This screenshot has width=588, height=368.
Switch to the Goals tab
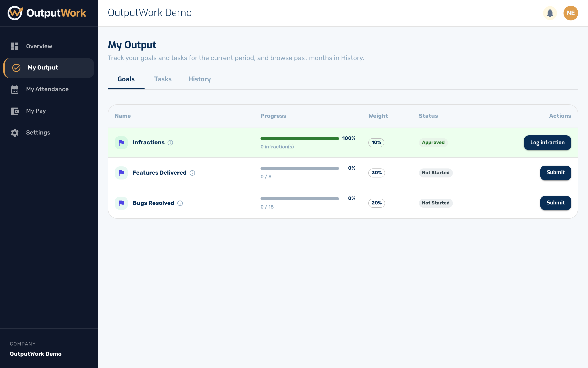tap(126, 79)
